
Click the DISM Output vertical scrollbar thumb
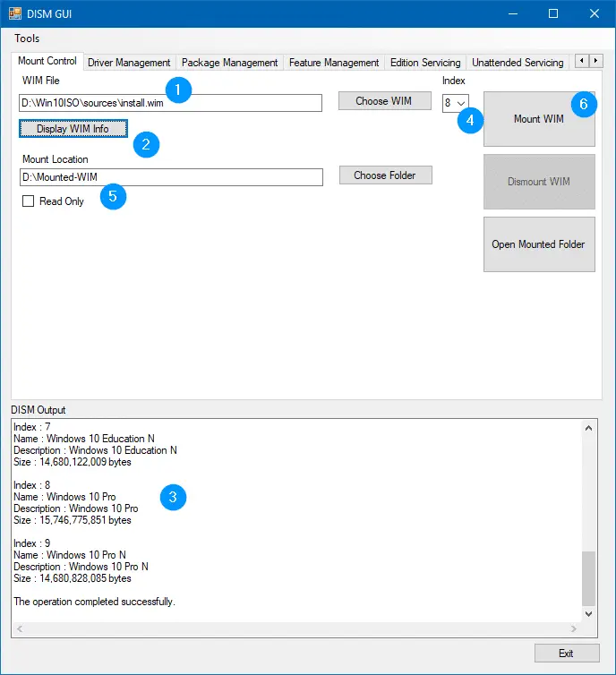click(588, 578)
